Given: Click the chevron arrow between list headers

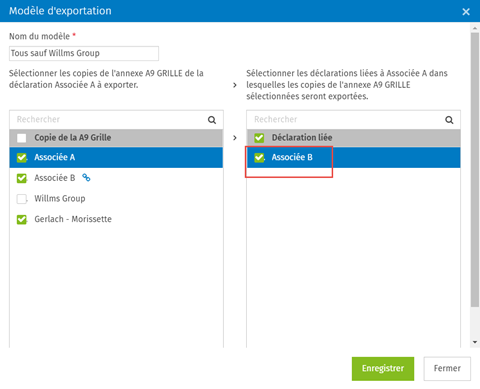Looking at the screenshot, I should pyautogui.click(x=235, y=138).
